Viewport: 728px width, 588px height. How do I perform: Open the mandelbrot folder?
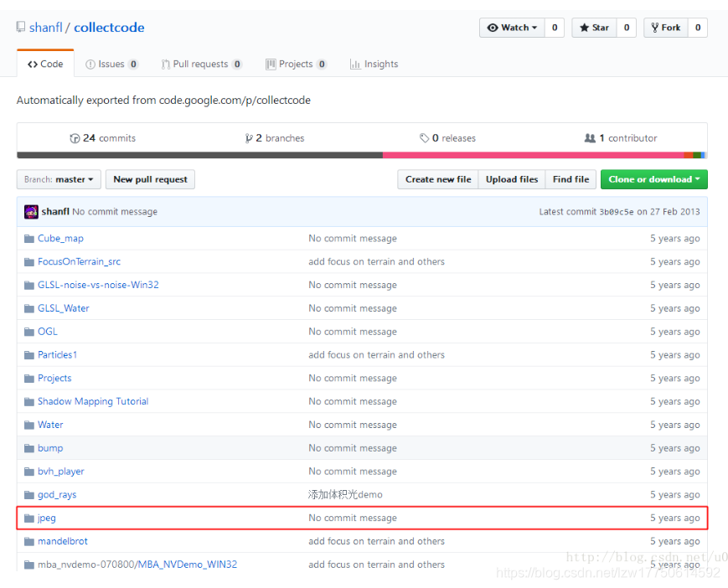(x=63, y=541)
